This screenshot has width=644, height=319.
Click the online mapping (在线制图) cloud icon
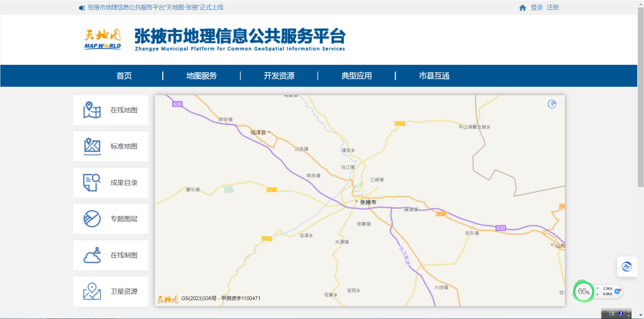(92, 255)
